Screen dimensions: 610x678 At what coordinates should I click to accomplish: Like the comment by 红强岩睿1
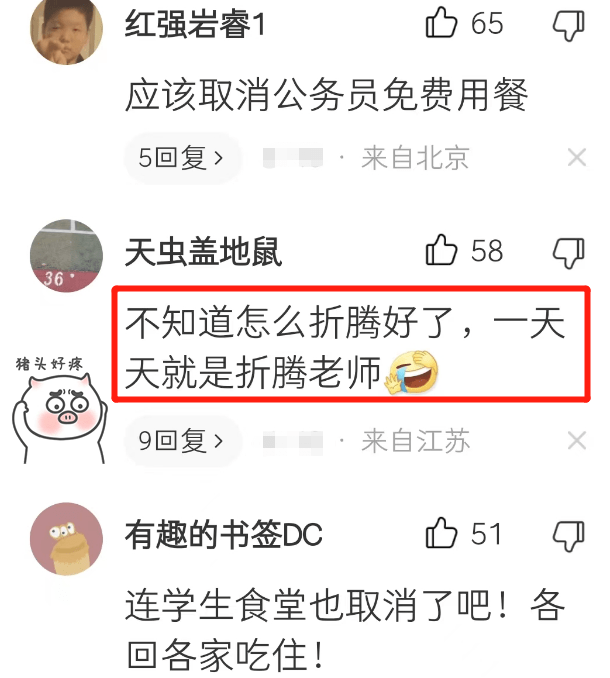click(x=441, y=22)
